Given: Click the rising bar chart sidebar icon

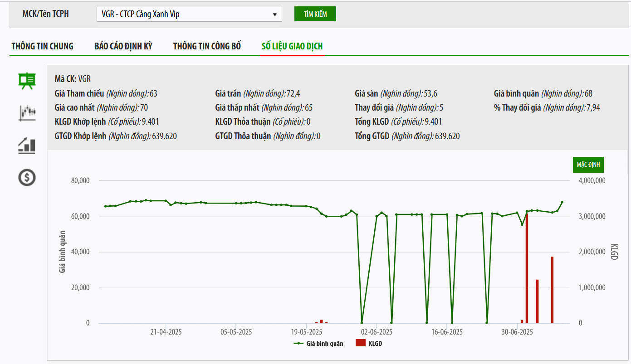Looking at the screenshot, I should (x=27, y=145).
